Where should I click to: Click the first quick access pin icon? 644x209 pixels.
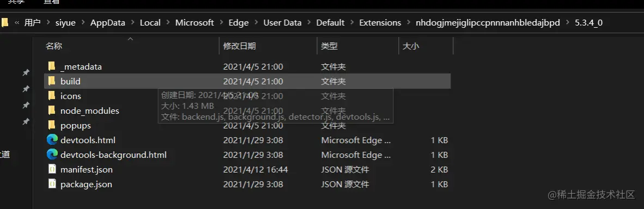pos(26,73)
